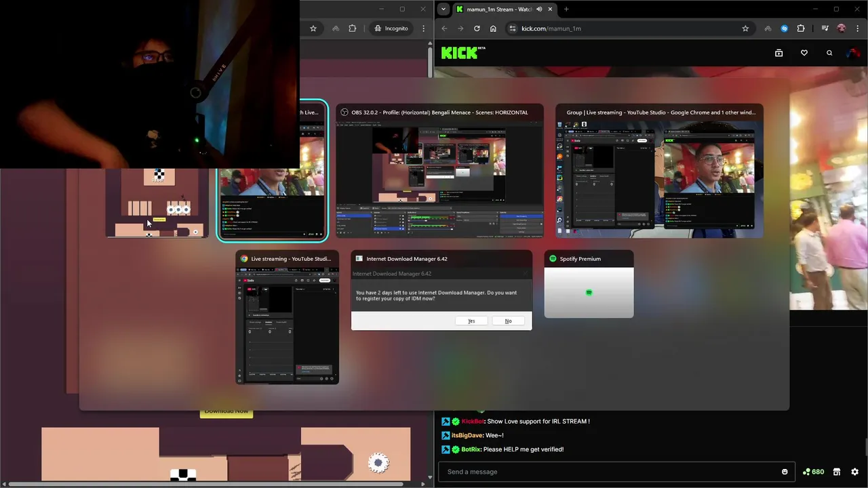Open the Kick chat shop icon

click(837, 472)
